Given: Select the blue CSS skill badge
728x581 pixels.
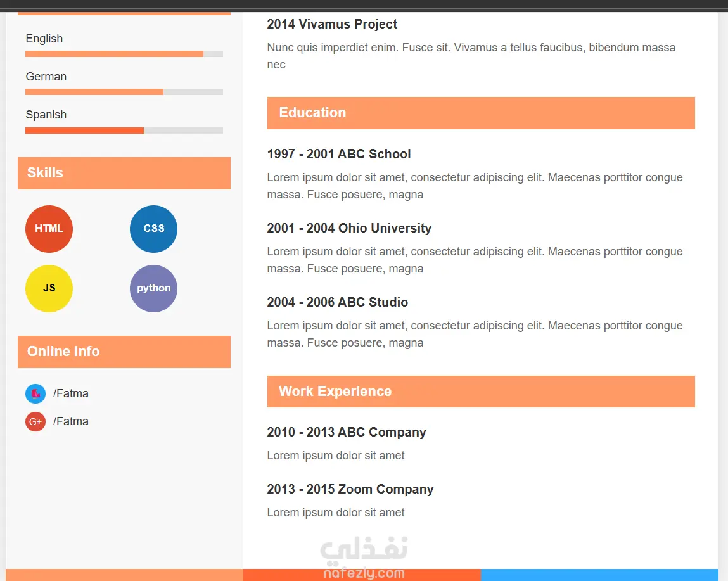Looking at the screenshot, I should [153, 229].
